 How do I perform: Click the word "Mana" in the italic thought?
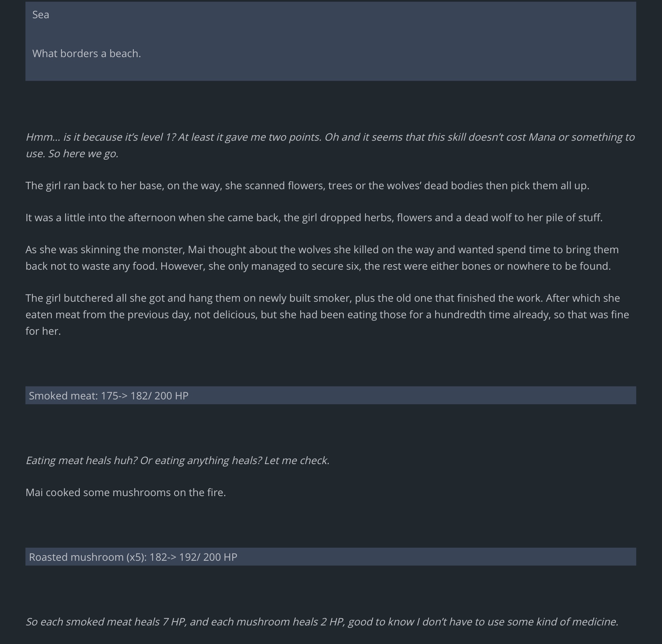(x=542, y=137)
